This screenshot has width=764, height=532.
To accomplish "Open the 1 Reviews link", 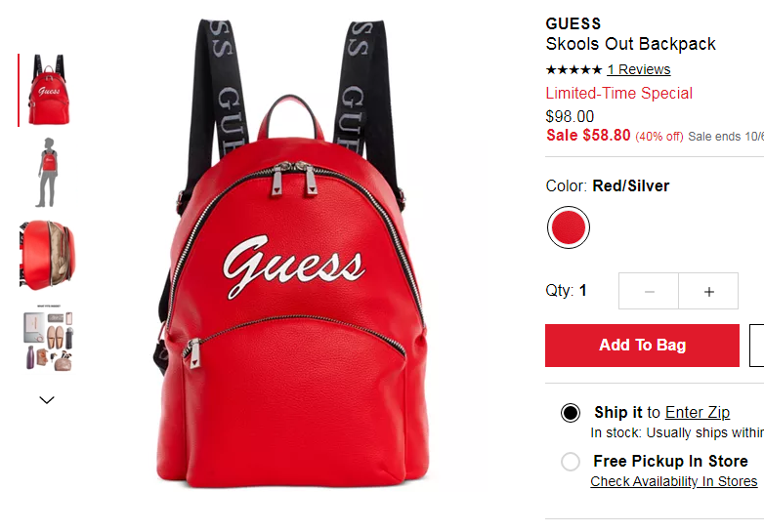I will 639,69.
